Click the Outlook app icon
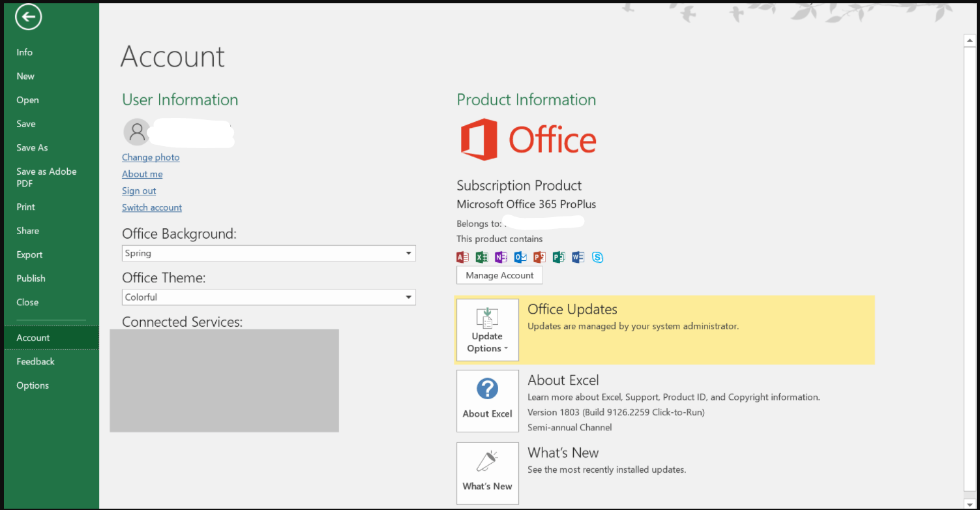The width and height of the screenshot is (980, 510). pyautogui.click(x=520, y=257)
